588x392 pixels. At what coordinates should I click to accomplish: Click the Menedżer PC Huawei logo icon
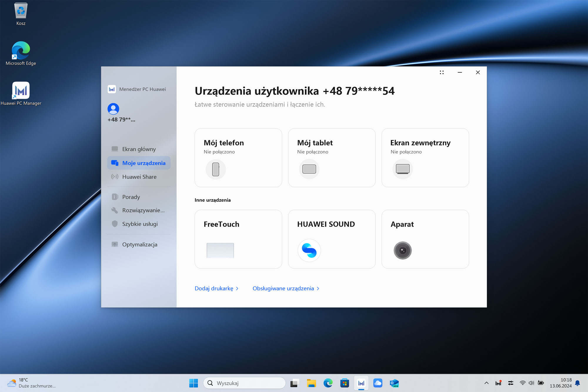click(112, 89)
